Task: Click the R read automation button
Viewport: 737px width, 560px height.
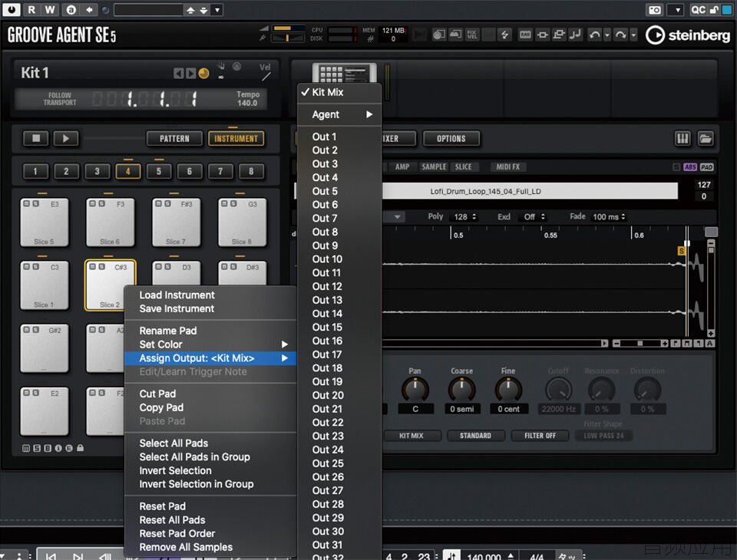Action: 31,9
